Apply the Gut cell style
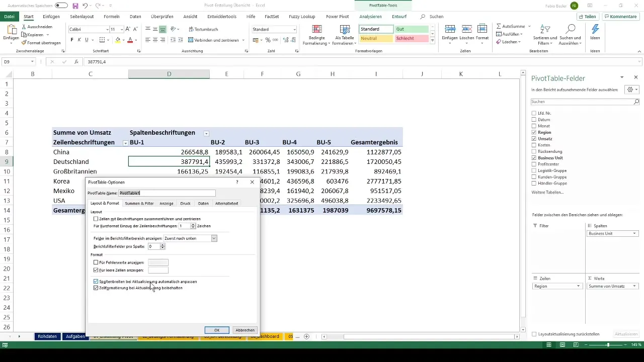Viewport: 644px width, 362px height. [x=412, y=29]
